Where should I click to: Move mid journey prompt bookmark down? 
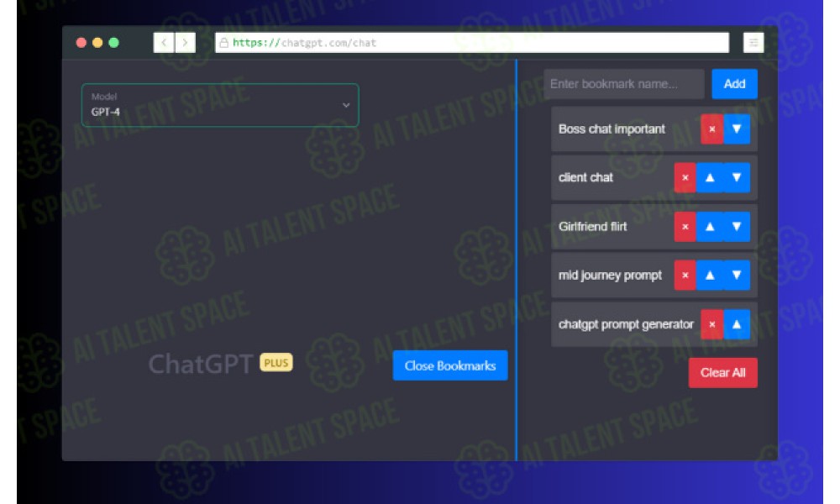(737, 276)
